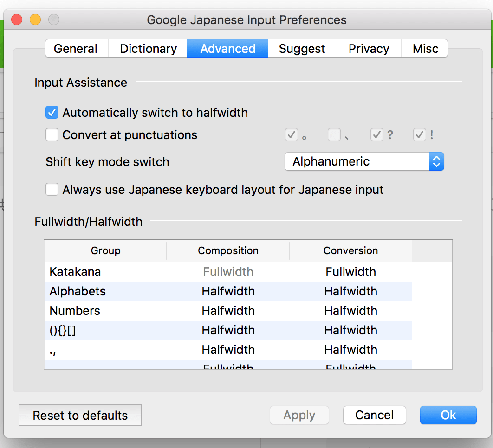493x448 pixels.
Task: Change Numbers Conversion Halfwidth setting
Action: (350, 311)
